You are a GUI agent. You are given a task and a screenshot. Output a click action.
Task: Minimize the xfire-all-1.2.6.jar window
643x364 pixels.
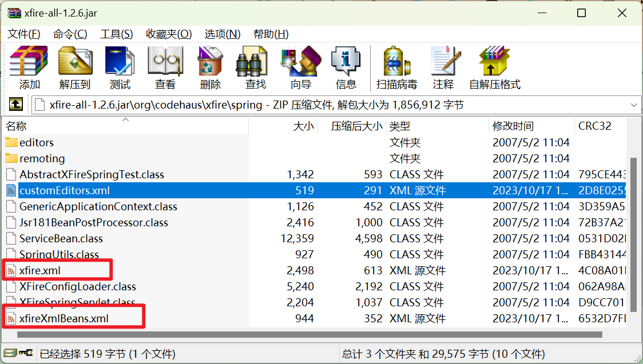542,13
